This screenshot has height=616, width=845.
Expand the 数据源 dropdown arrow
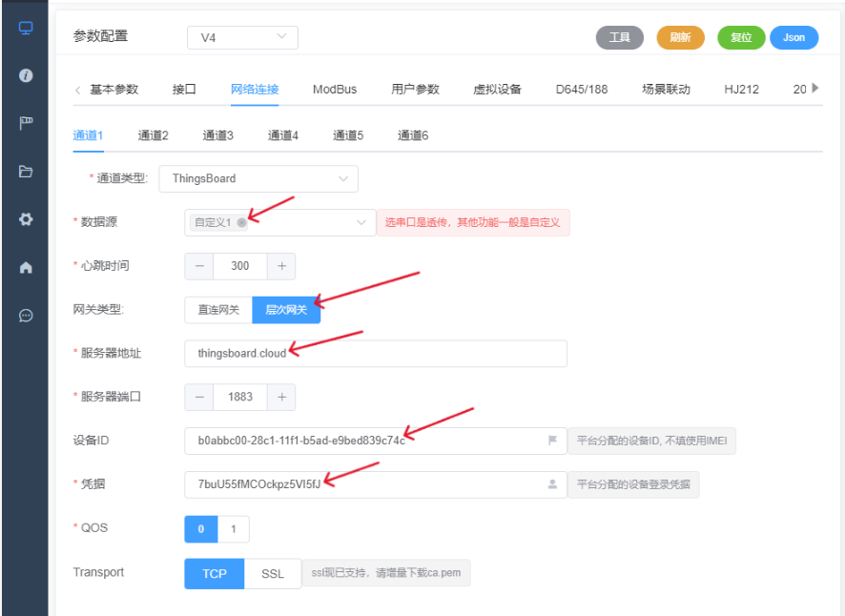[x=361, y=222]
